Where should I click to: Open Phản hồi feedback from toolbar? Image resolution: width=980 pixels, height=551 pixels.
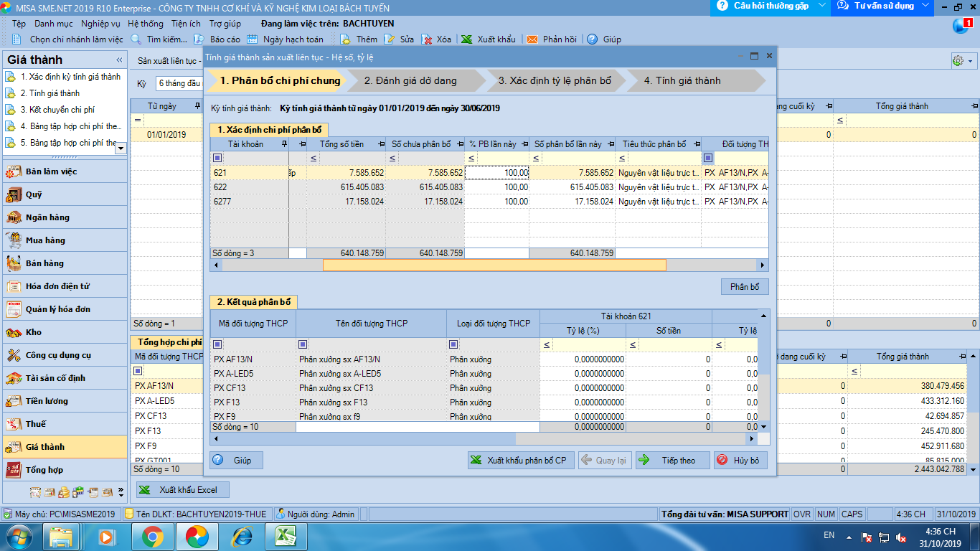[x=552, y=39]
